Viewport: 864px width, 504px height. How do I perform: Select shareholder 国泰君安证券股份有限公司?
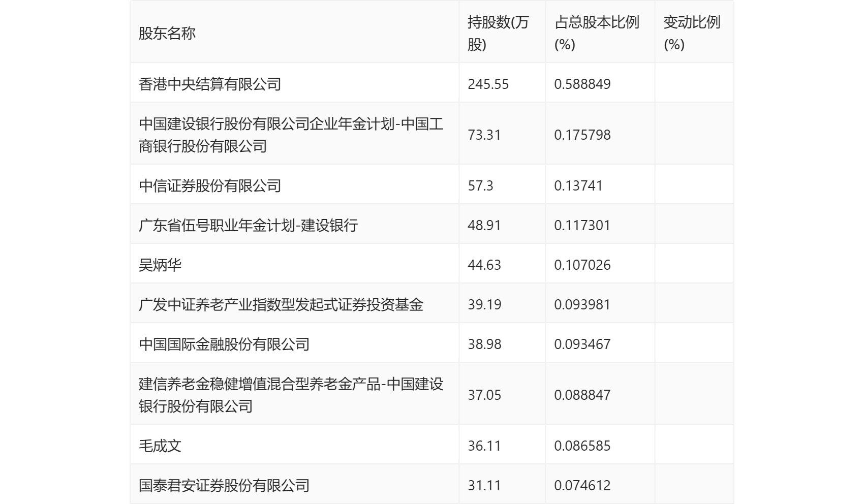224,485
